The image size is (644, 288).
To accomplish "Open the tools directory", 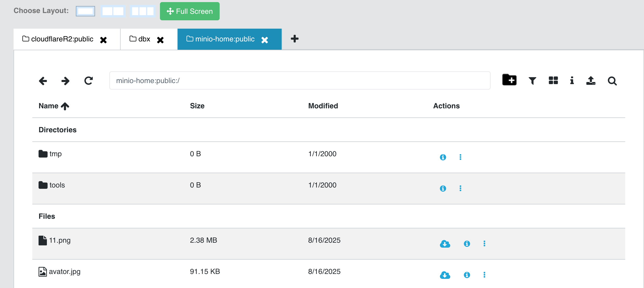I will (x=57, y=185).
